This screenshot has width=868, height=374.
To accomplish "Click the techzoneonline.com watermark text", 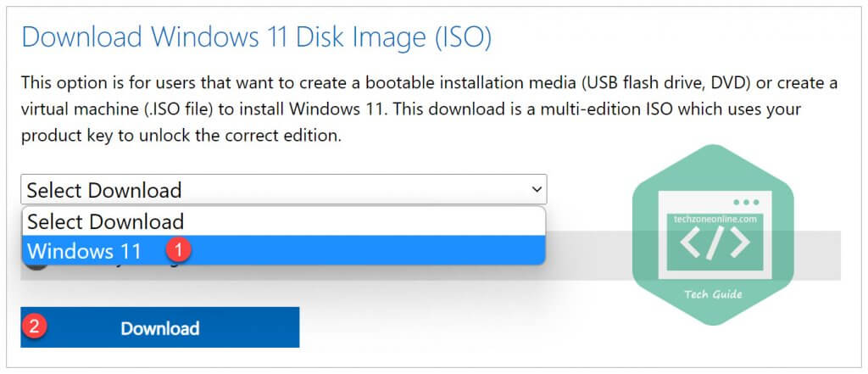I will [x=715, y=219].
